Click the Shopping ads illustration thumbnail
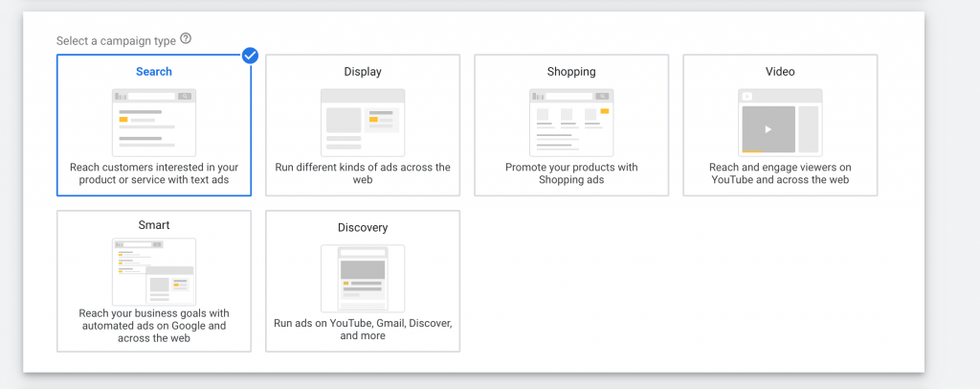This screenshot has height=389, width=980. pos(571,123)
